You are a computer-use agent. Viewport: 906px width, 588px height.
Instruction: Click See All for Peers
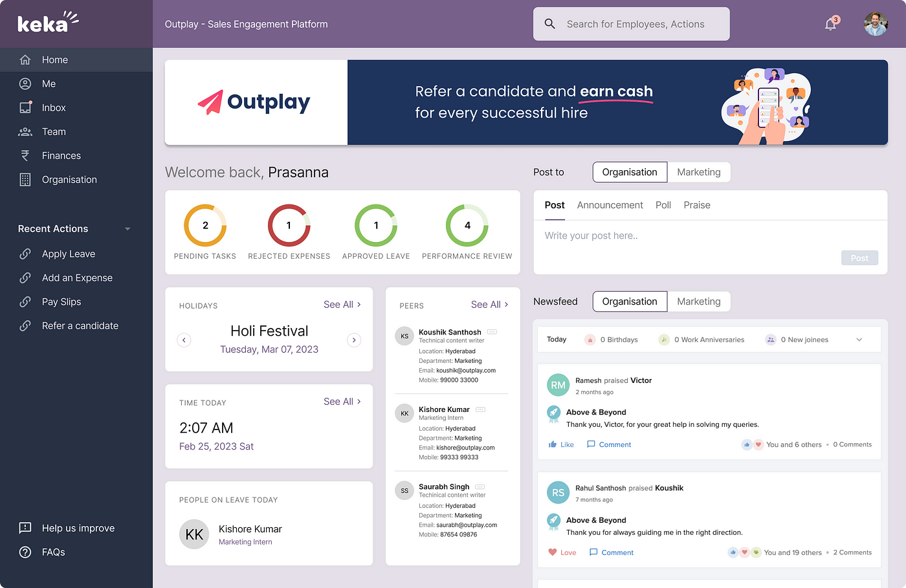pyautogui.click(x=489, y=305)
